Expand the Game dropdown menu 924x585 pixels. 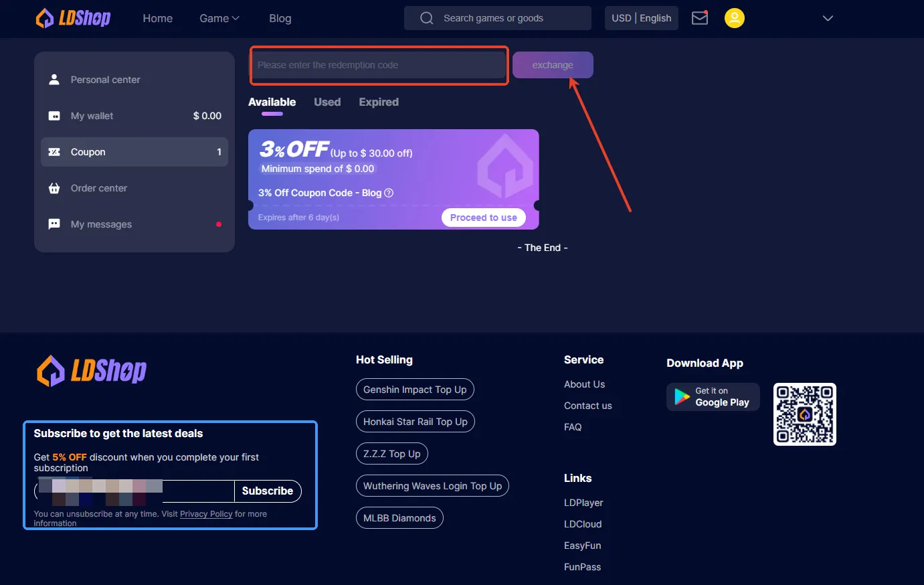(x=219, y=18)
